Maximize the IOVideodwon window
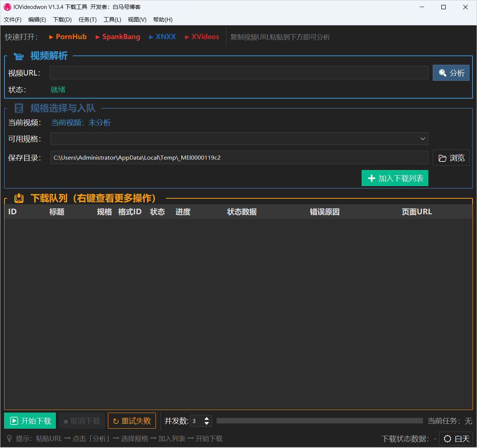 pyautogui.click(x=444, y=7)
